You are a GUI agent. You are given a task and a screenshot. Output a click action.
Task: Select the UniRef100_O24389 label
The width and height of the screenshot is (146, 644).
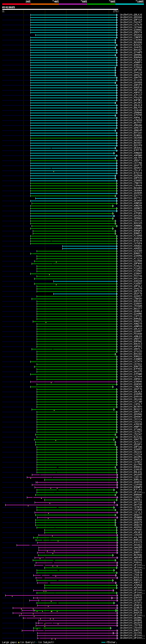[131, 251]
